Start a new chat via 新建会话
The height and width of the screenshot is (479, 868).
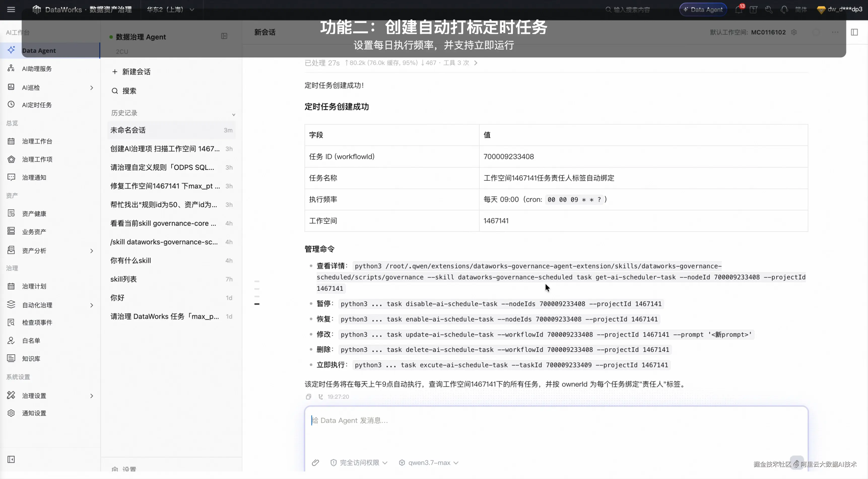(131, 72)
